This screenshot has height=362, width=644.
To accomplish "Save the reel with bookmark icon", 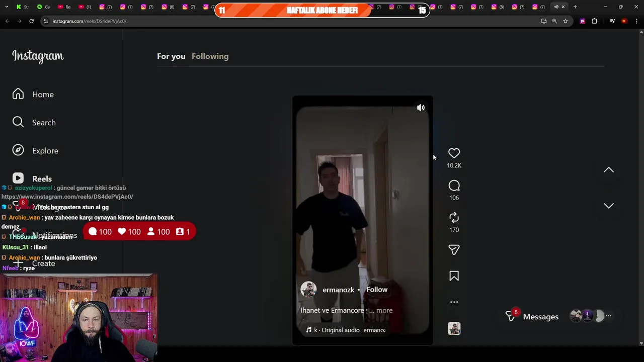I will tap(454, 276).
